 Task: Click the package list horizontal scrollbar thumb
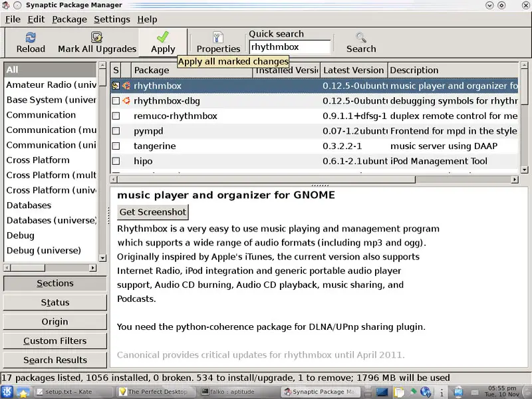coord(267,180)
